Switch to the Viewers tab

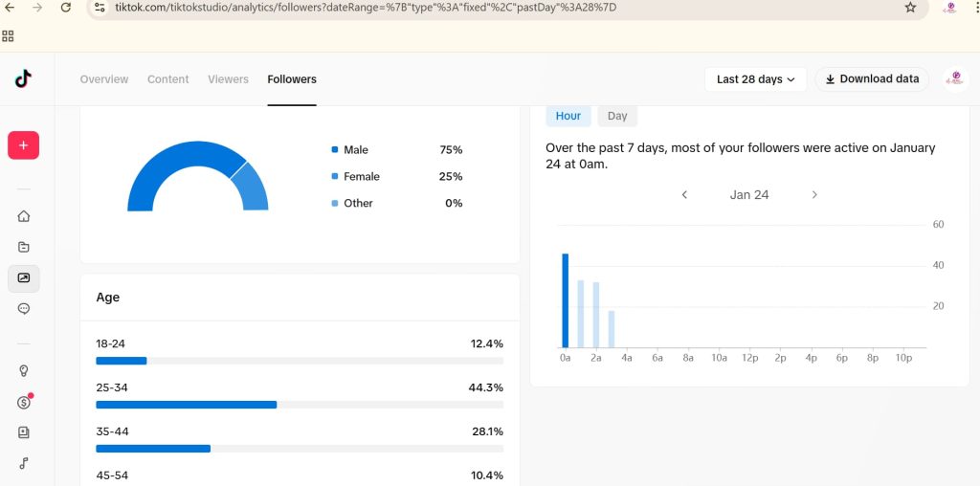(x=228, y=79)
